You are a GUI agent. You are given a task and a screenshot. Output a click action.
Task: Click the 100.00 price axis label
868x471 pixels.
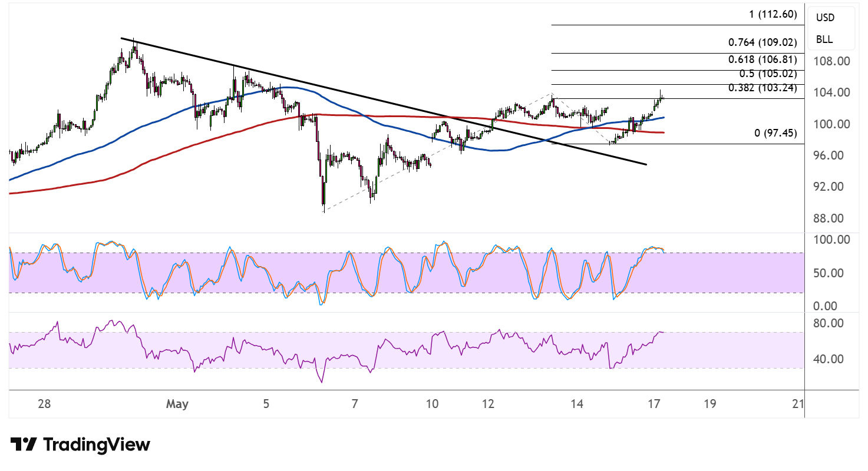click(x=833, y=124)
